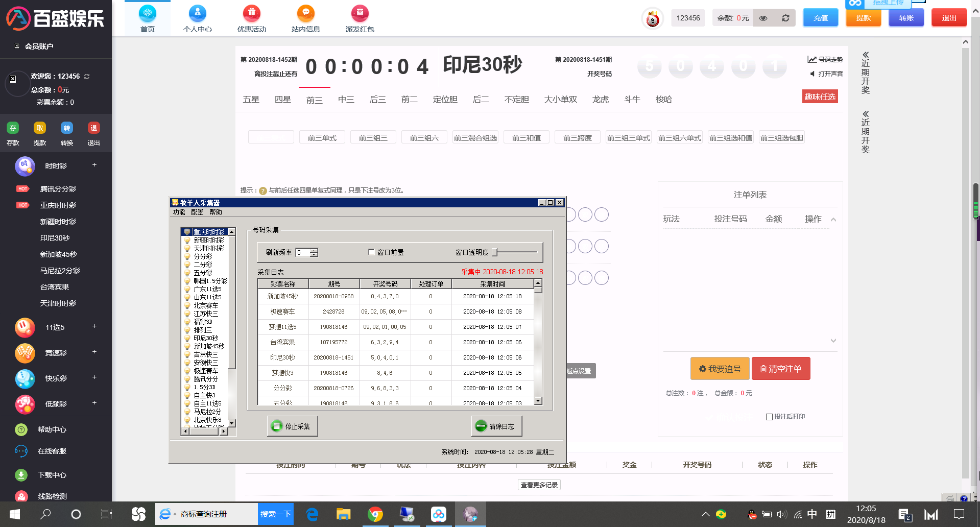Expand the 11选5 lottery category
Image resolution: width=980 pixels, height=527 pixels.
point(94,327)
